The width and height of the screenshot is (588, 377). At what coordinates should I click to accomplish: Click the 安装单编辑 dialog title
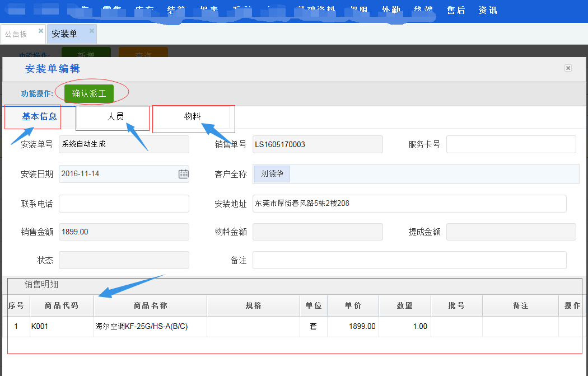pos(53,69)
